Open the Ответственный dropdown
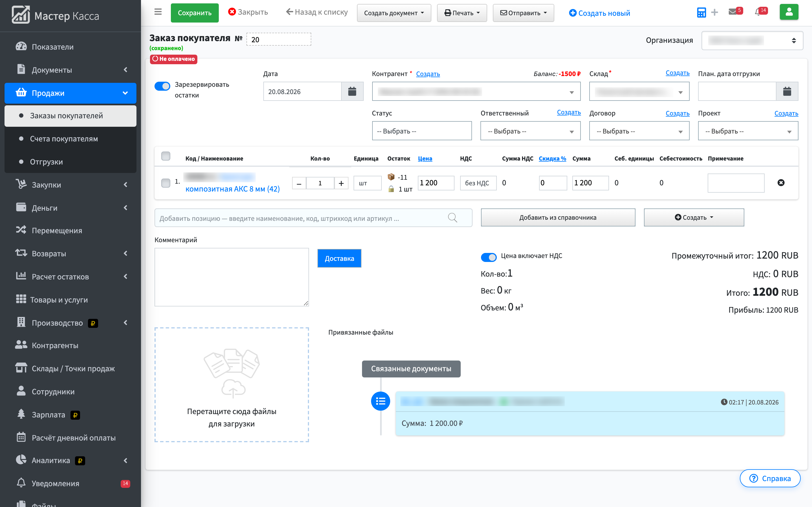Image resolution: width=812 pixels, height=507 pixels. pyautogui.click(x=531, y=131)
